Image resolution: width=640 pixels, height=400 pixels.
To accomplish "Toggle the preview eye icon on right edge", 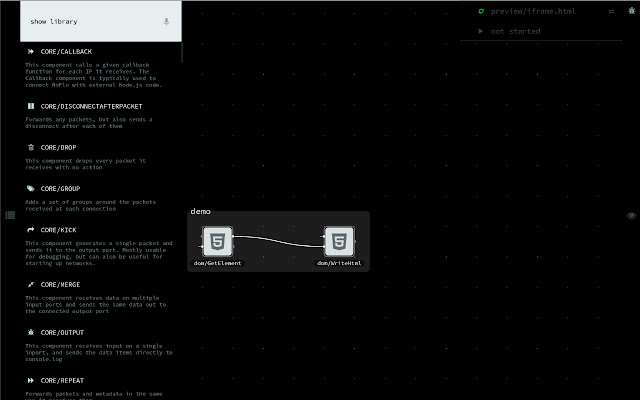I will coord(631,216).
